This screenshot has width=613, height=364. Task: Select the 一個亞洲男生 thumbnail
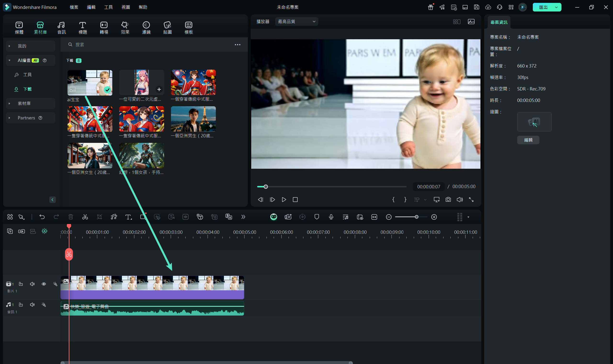pyautogui.click(x=193, y=119)
